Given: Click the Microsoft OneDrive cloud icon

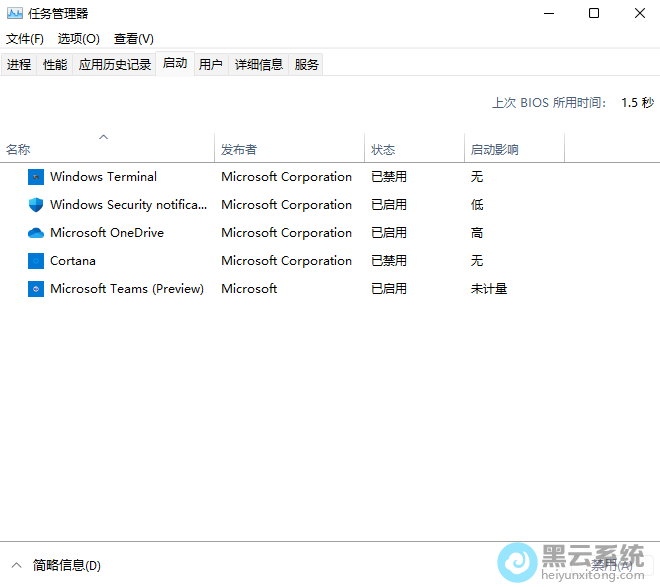Looking at the screenshot, I should click(36, 233).
